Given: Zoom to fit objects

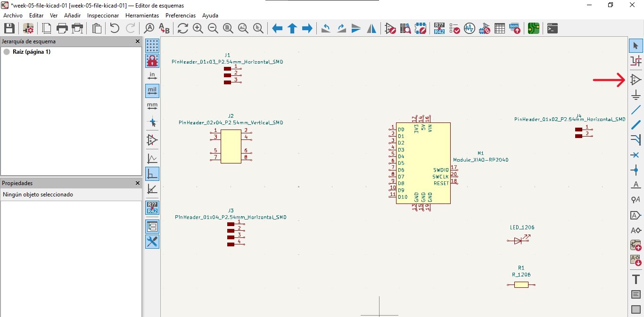Looking at the screenshot, I should 243,28.
